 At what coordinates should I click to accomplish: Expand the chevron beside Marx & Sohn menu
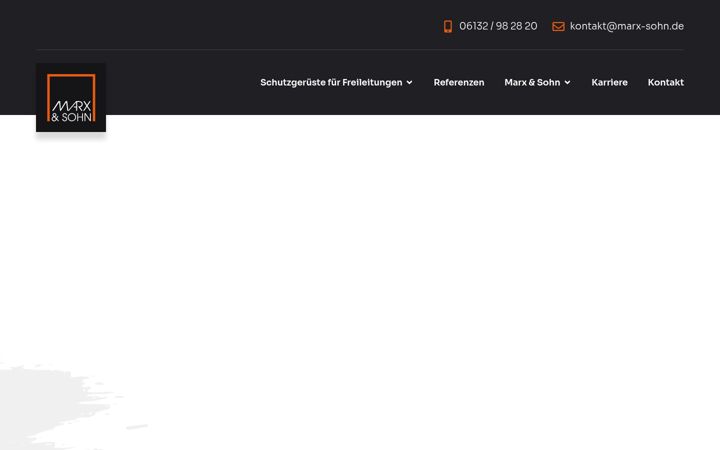(x=567, y=83)
